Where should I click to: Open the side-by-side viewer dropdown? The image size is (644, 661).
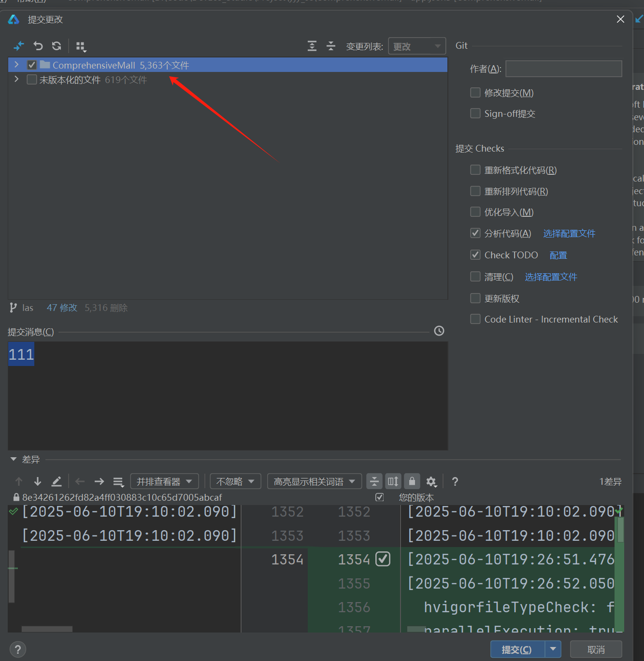coord(164,481)
